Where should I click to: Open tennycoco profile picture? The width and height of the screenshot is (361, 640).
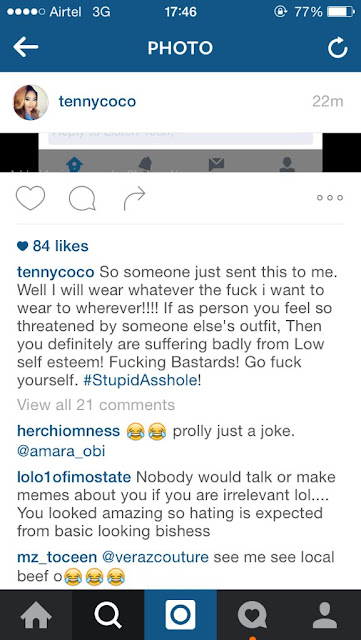point(31,102)
